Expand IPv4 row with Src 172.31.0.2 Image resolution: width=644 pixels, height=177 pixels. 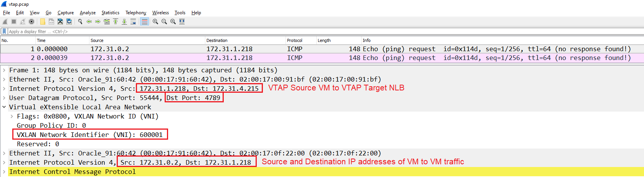(x=4, y=162)
